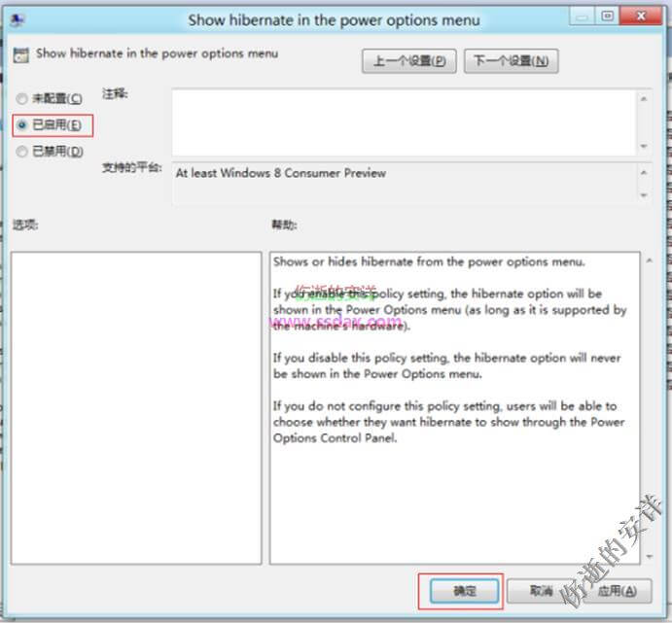Confirm with the 确定 button

click(x=465, y=591)
